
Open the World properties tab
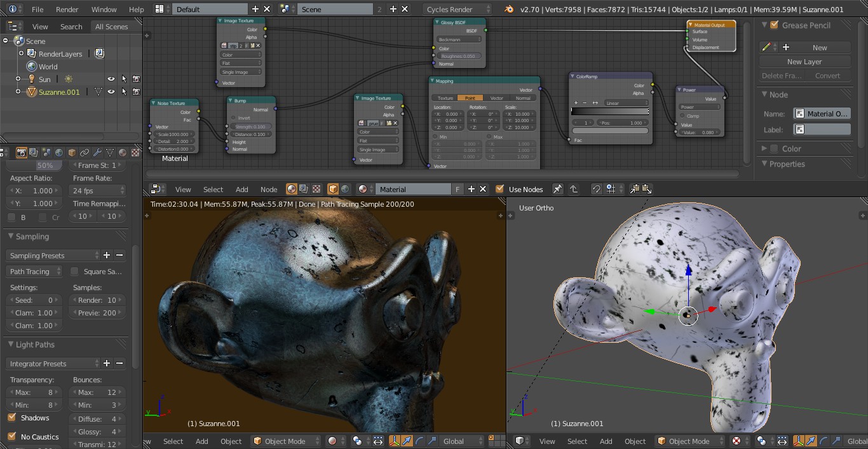[59, 153]
